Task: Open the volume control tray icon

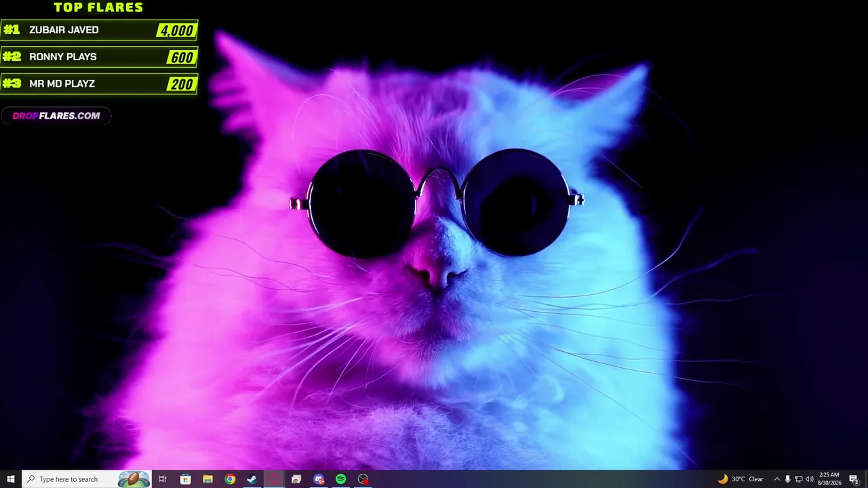Action: pos(810,479)
